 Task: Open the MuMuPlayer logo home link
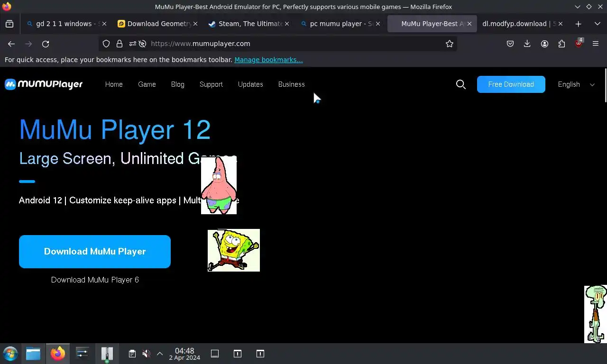pos(44,84)
